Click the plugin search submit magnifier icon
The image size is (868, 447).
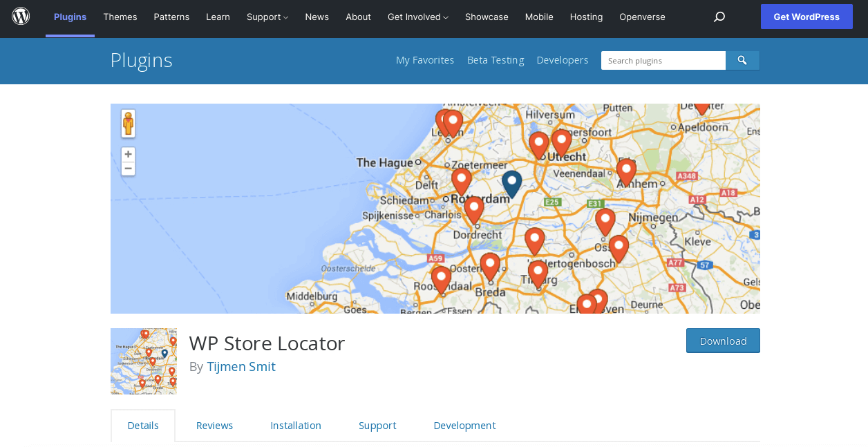tap(742, 60)
